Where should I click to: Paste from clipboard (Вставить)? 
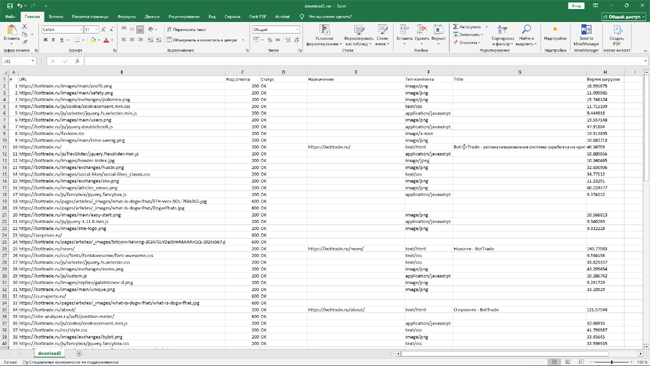coord(11,33)
